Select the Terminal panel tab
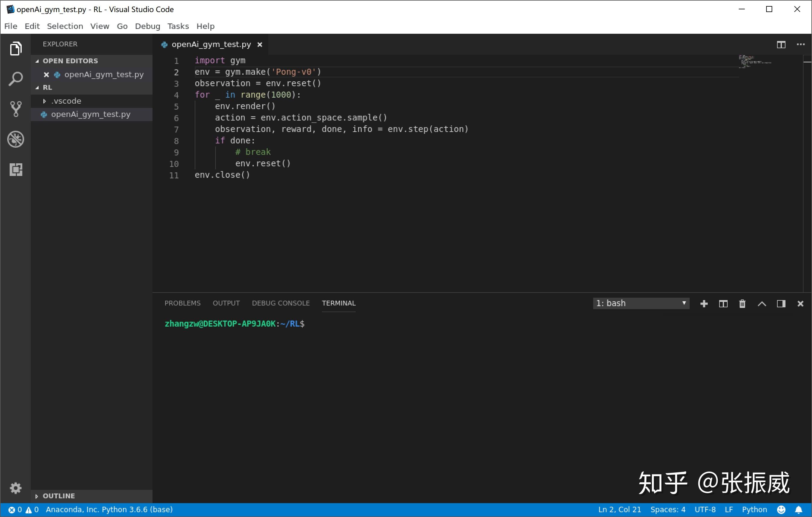 (338, 303)
